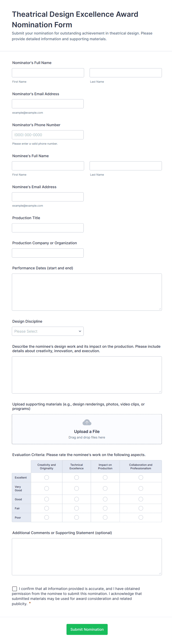Click the Production Title input
This screenshot has width=172, height=644.
48,228
